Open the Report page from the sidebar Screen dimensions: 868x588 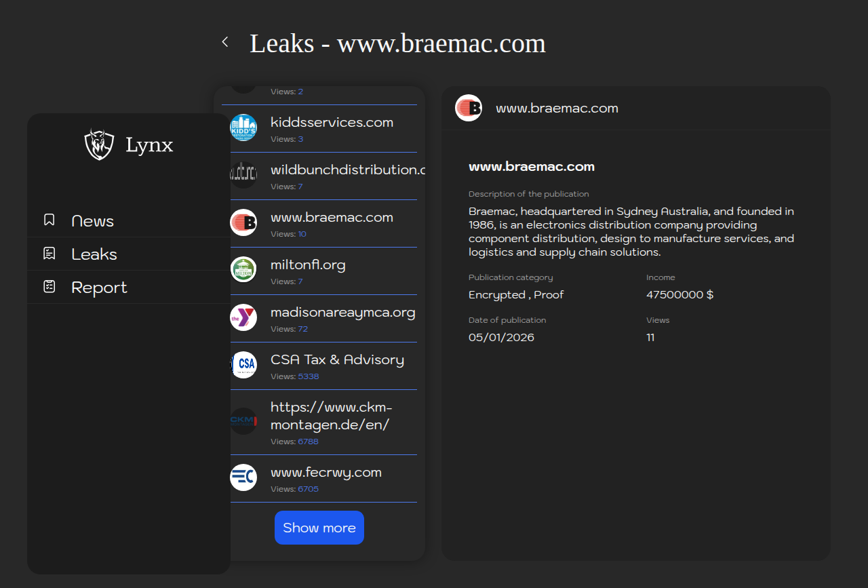pos(99,288)
